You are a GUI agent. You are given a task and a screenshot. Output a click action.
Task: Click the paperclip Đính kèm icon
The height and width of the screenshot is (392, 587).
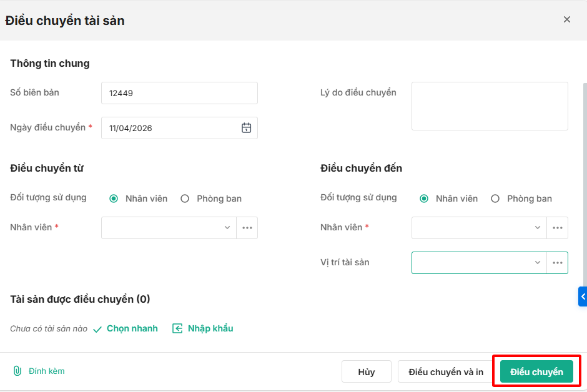[17, 371]
